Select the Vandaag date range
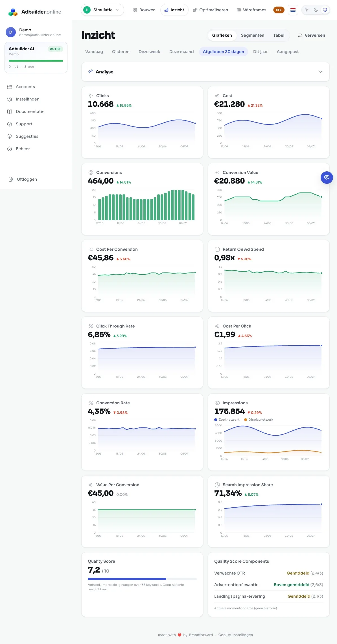Screen dimensions: 337x644 94,52
